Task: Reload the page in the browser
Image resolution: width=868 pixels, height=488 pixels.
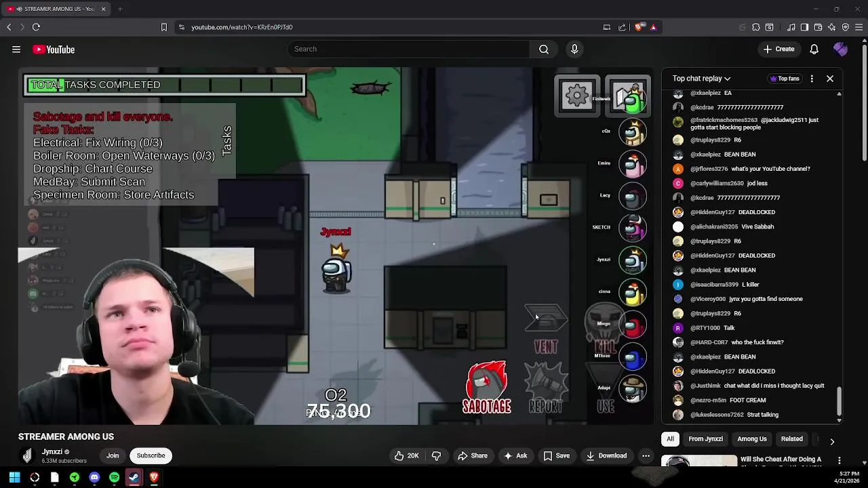Action: click(36, 27)
